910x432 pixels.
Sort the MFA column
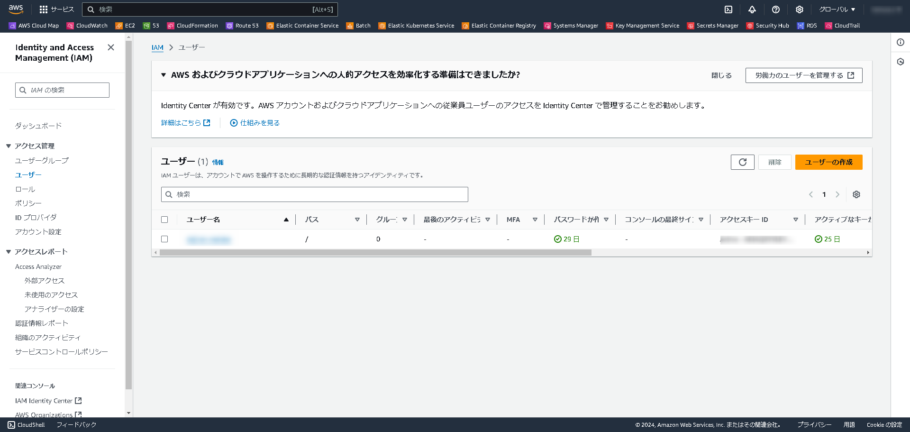pos(535,219)
